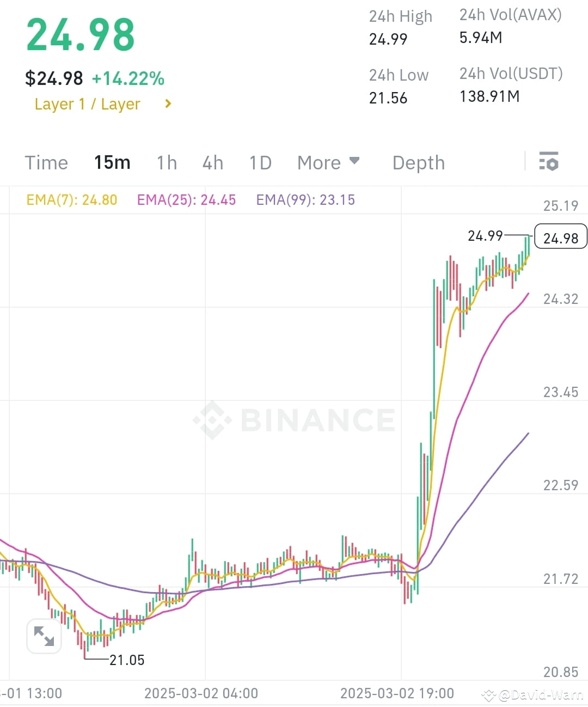Click the Layer 1 / Layer link

[88, 103]
